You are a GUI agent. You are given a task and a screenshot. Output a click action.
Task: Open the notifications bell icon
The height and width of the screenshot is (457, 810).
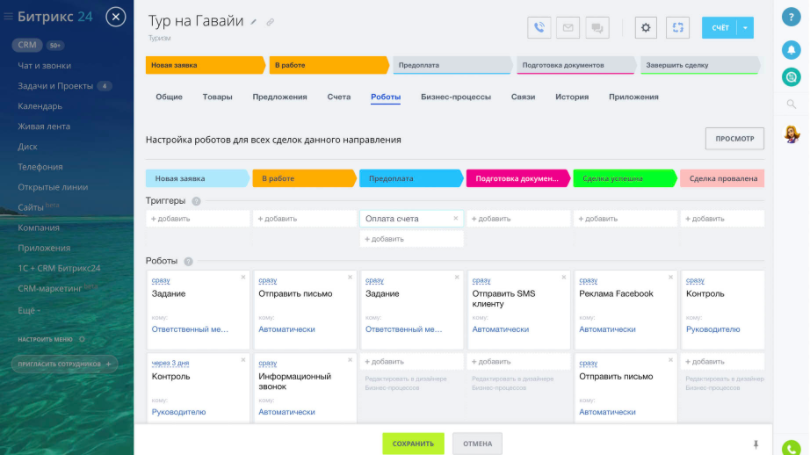coord(791,50)
